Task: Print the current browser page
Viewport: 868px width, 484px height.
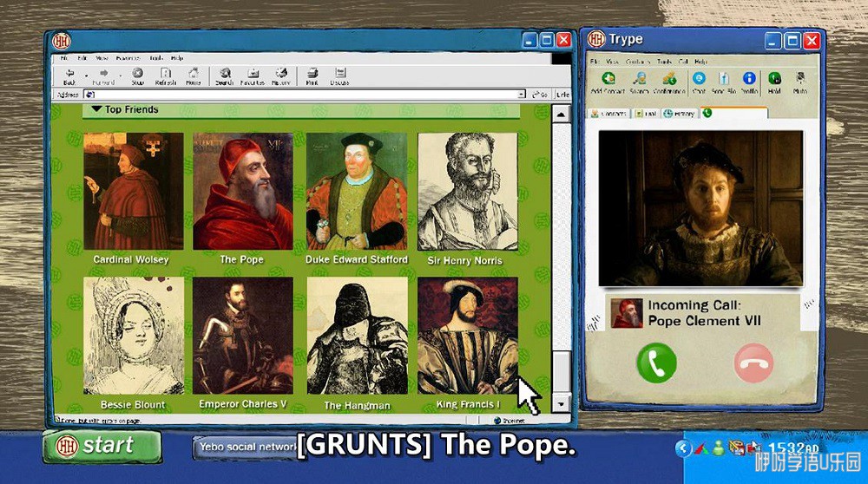Action: [x=312, y=76]
